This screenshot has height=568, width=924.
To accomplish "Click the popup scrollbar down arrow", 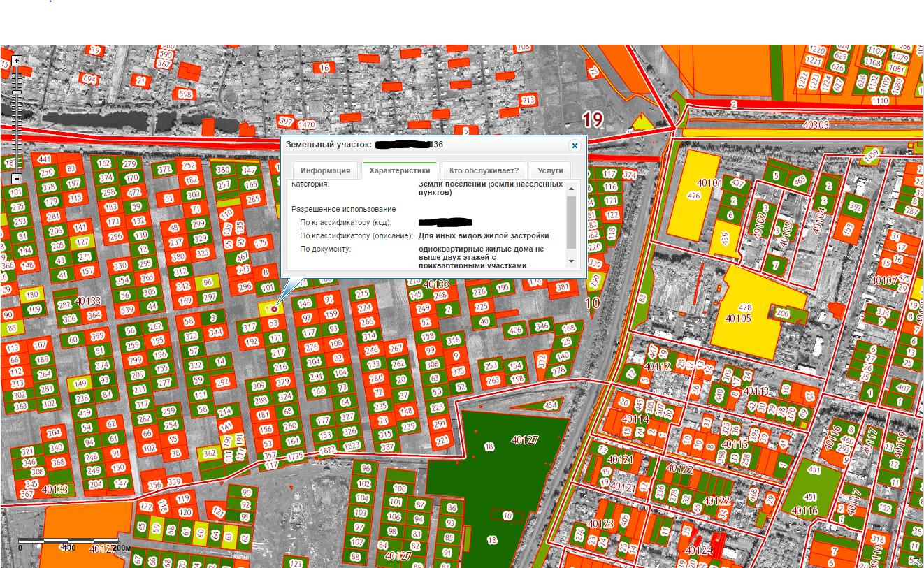I will click(x=571, y=261).
